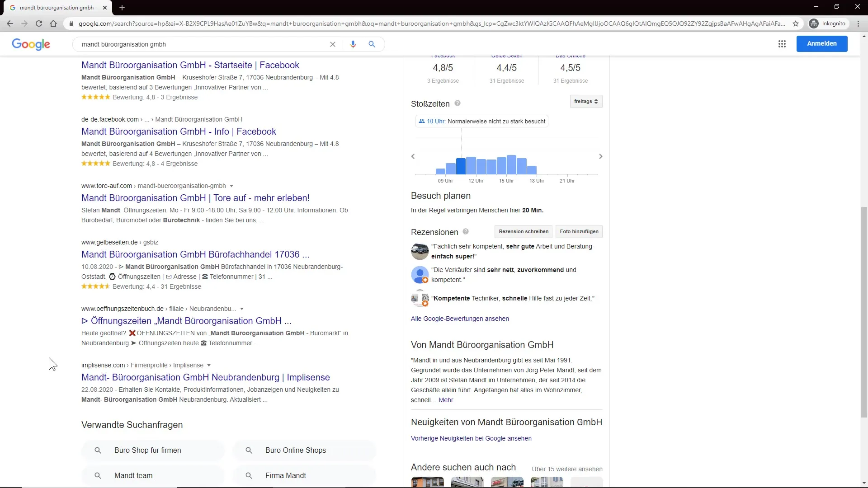Open the Rezensionen help question mark

click(x=466, y=232)
